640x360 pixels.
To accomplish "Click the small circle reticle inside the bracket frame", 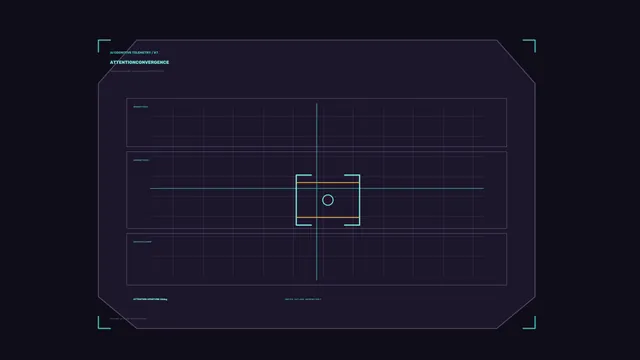I will point(328,200).
